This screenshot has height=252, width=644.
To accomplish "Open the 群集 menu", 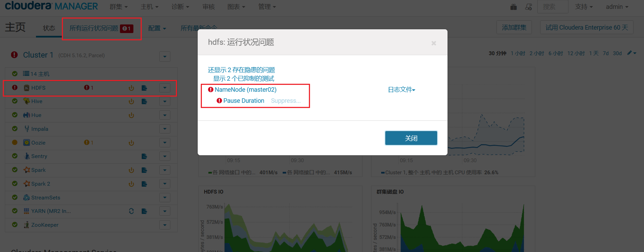I will pos(119,7).
